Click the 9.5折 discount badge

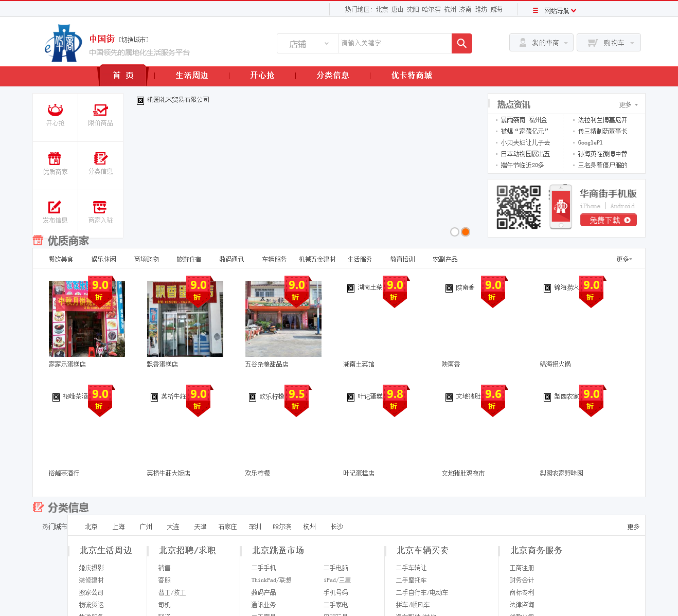[x=297, y=401]
